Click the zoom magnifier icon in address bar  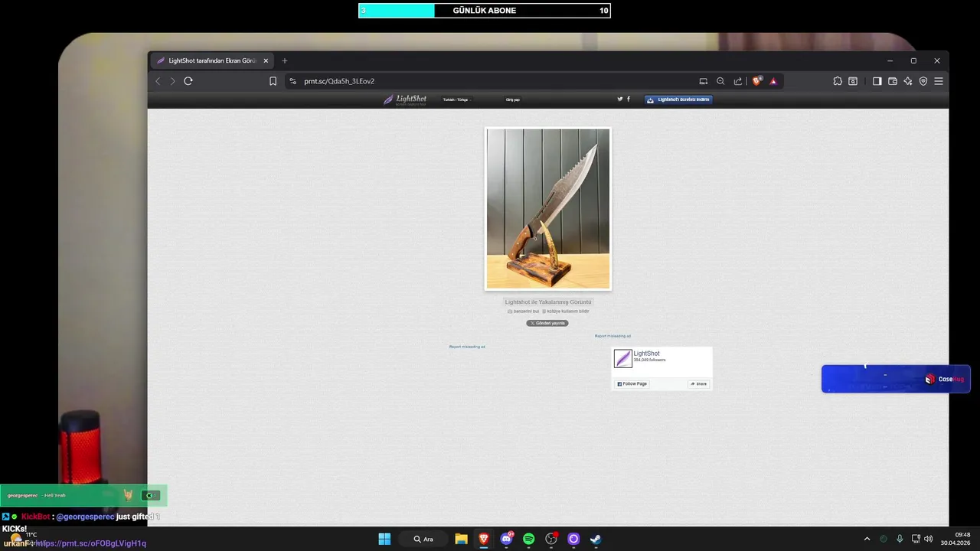tap(720, 81)
